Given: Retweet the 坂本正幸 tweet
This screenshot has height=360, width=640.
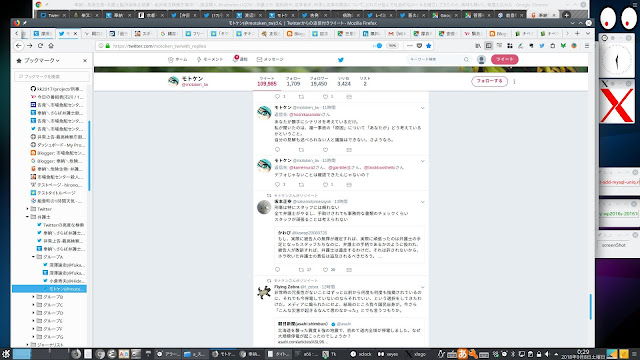Looking at the screenshot, I should click(301, 270).
